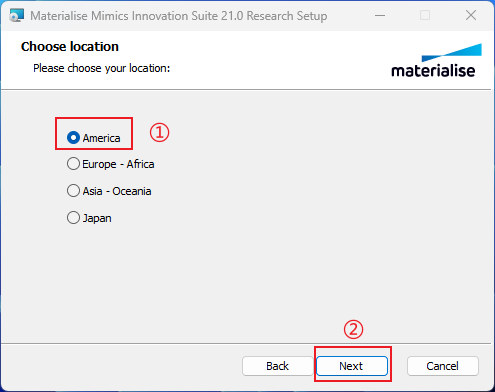
Task: Click the 'Please choose your location:' text
Action: click(x=102, y=68)
